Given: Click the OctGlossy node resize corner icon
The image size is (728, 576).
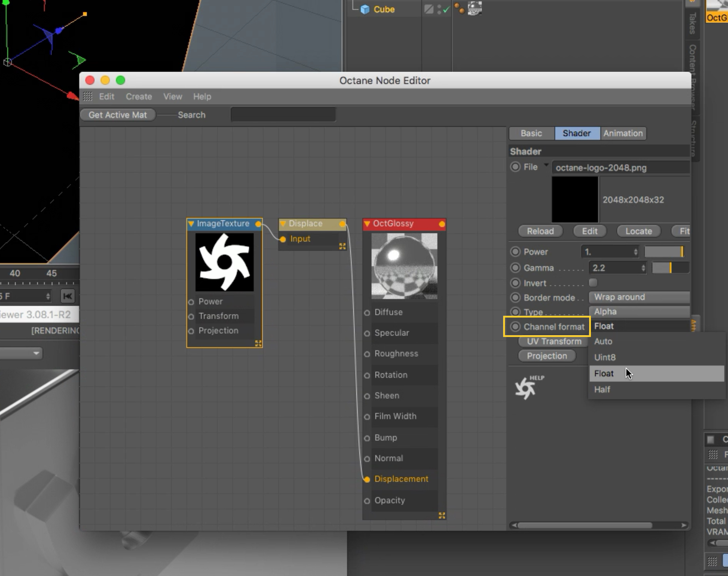Looking at the screenshot, I should point(442,515).
